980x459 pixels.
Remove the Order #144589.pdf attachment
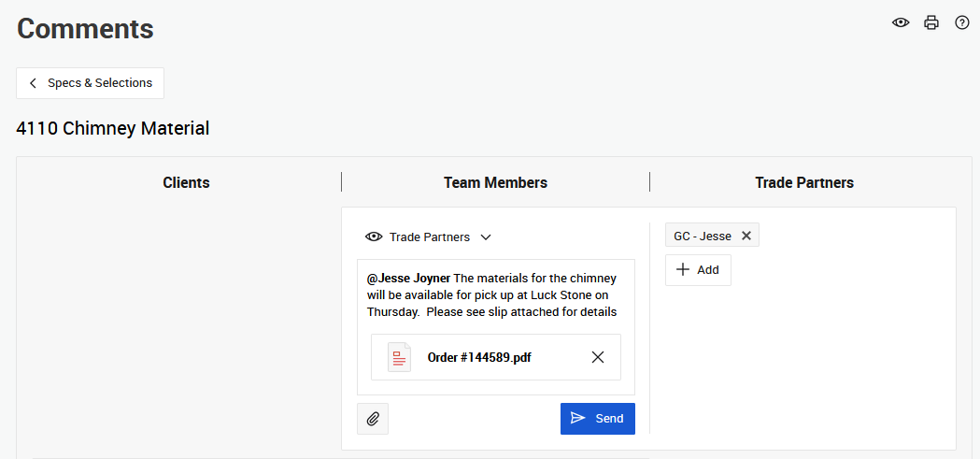point(598,357)
